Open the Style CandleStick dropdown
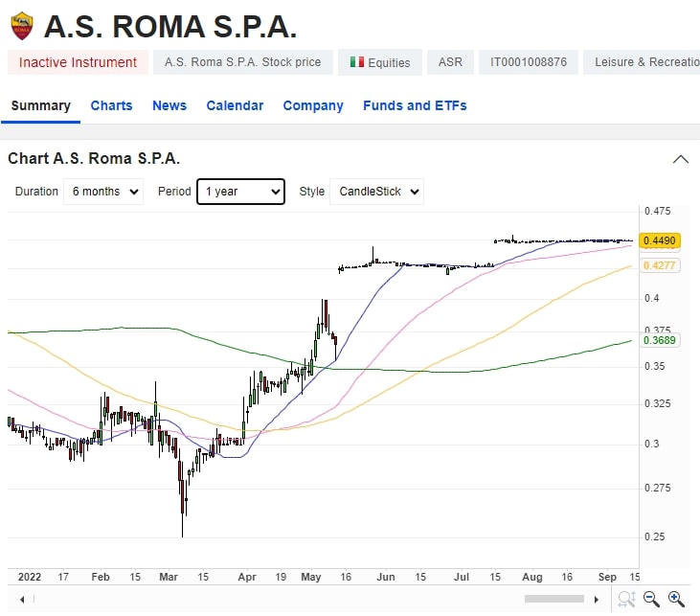The width and height of the screenshot is (700, 616). click(x=376, y=192)
